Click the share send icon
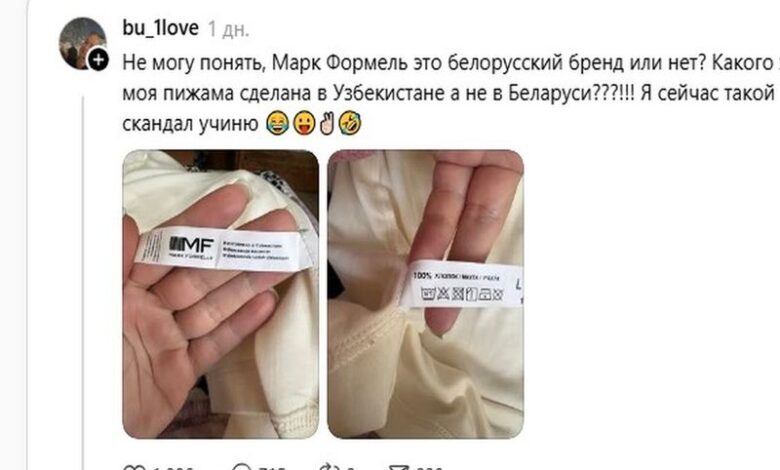 point(397,468)
